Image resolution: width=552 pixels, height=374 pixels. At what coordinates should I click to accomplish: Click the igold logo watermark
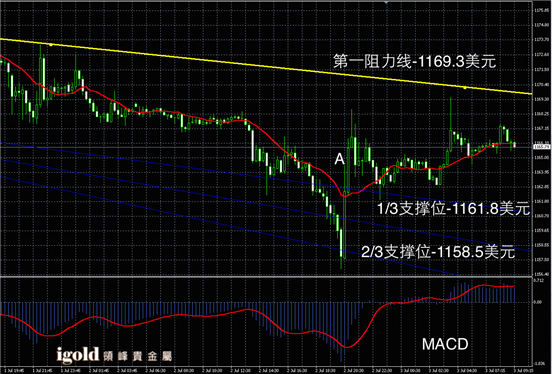click(78, 355)
